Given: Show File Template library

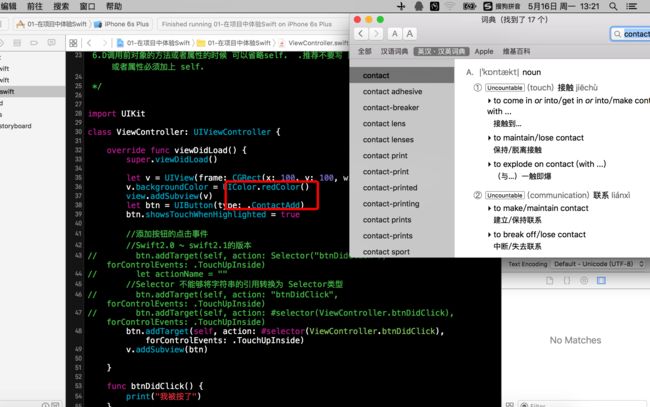Looking at the screenshot, I should click(x=550, y=281).
